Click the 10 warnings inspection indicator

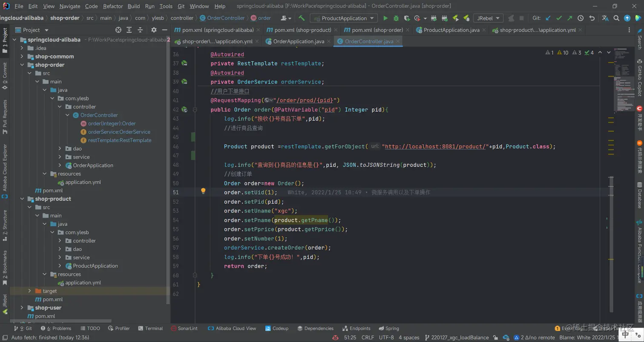pyautogui.click(x=563, y=52)
